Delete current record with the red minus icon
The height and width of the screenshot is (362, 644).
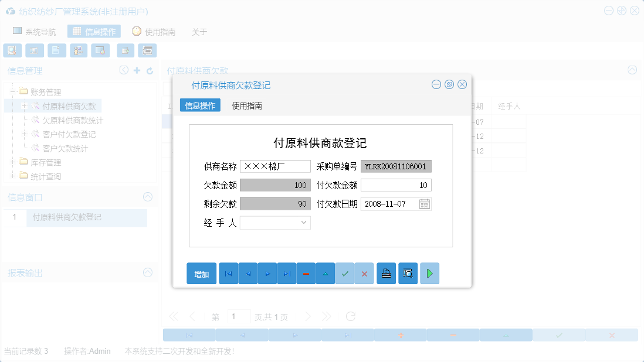[x=306, y=274]
